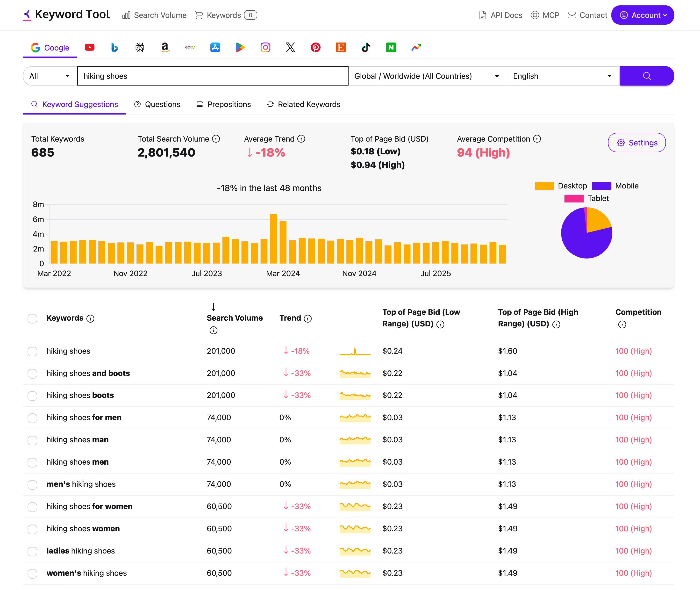Select the Perplexity platform icon
Image resolution: width=700 pixels, height=590 pixels.
click(140, 48)
